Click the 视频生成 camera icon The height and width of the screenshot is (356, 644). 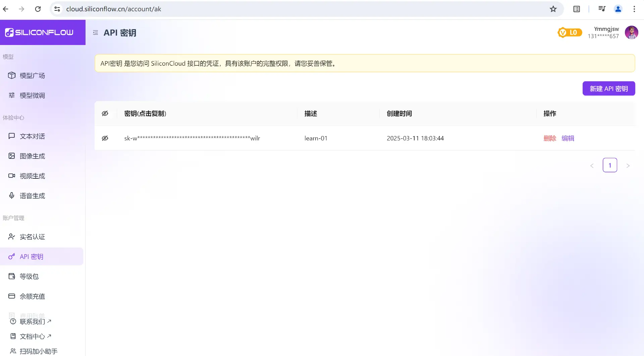[12, 176]
